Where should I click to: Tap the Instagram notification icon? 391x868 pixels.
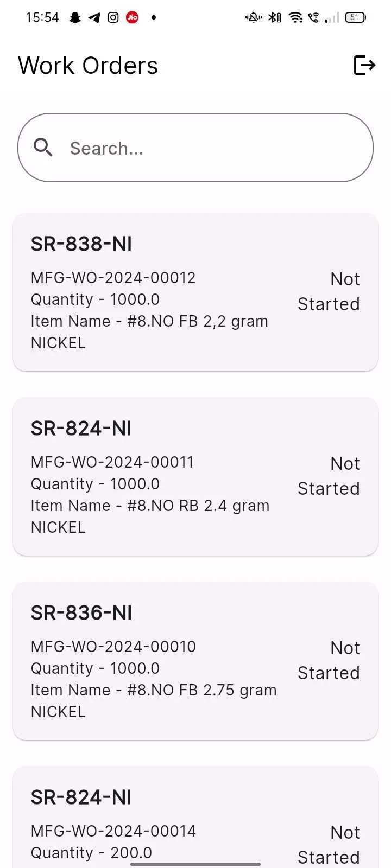[113, 17]
